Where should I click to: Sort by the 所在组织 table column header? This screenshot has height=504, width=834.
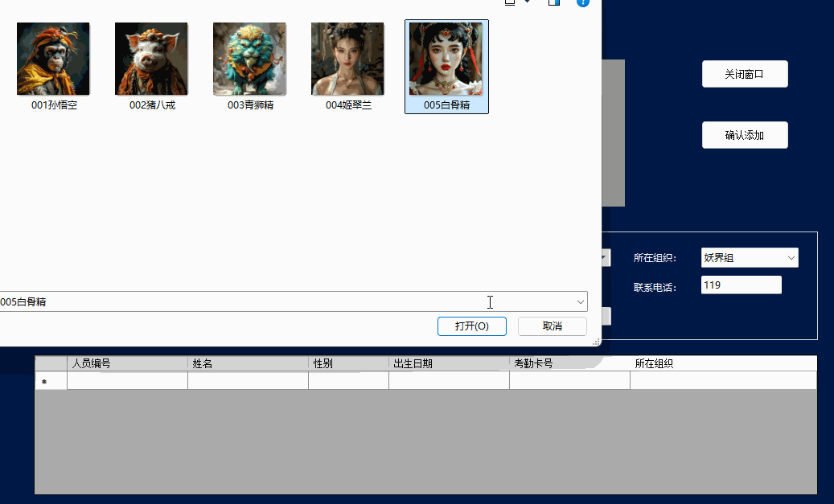[723, 363]
